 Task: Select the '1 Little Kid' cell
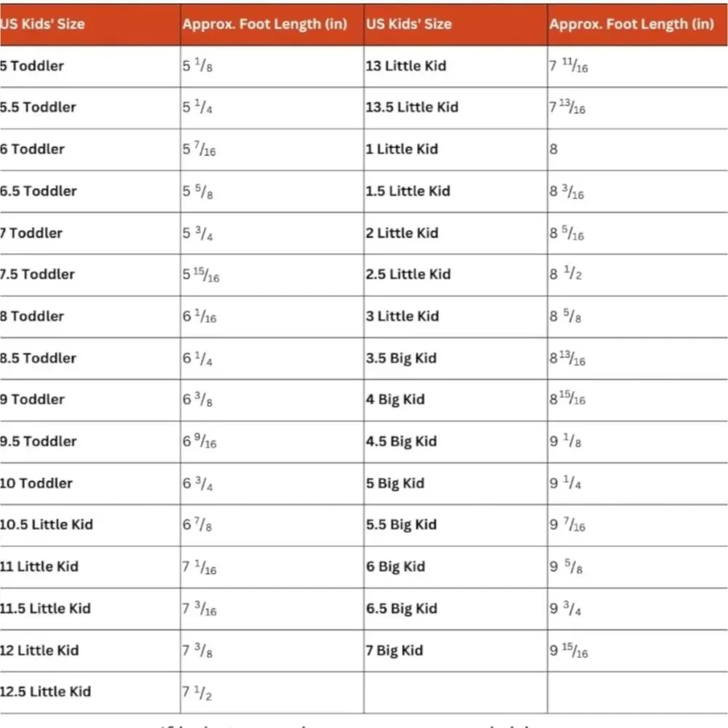pos(402,149)
